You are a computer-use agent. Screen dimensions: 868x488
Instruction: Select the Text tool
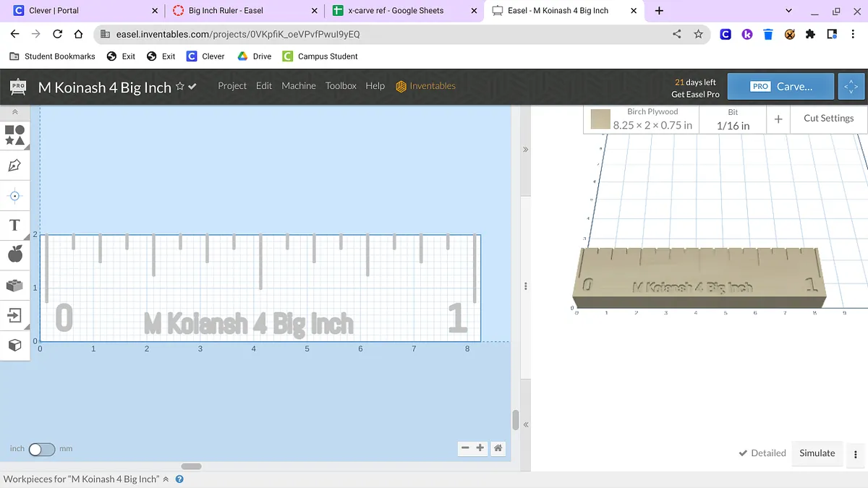pyautogui.click(x=14, y=225)
